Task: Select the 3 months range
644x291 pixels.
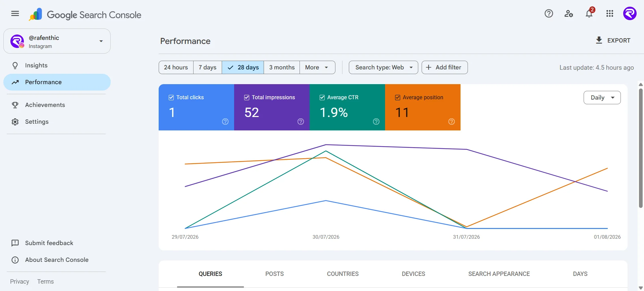Action: click(x=282, y=67)
